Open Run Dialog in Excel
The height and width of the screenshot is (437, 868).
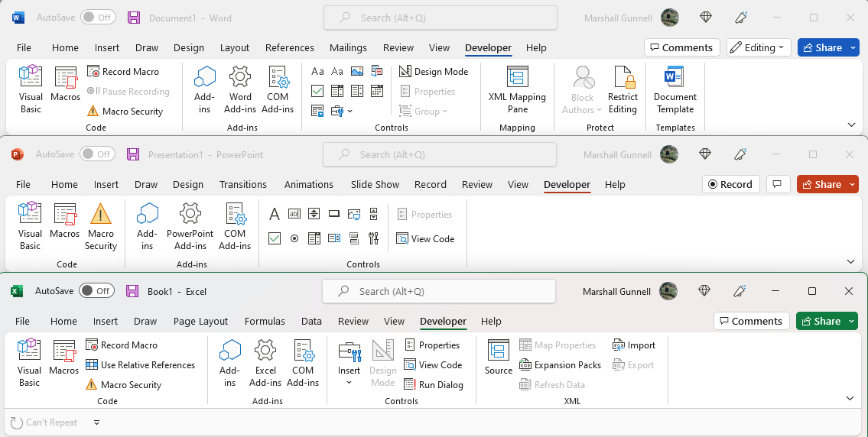pos(434,385)
